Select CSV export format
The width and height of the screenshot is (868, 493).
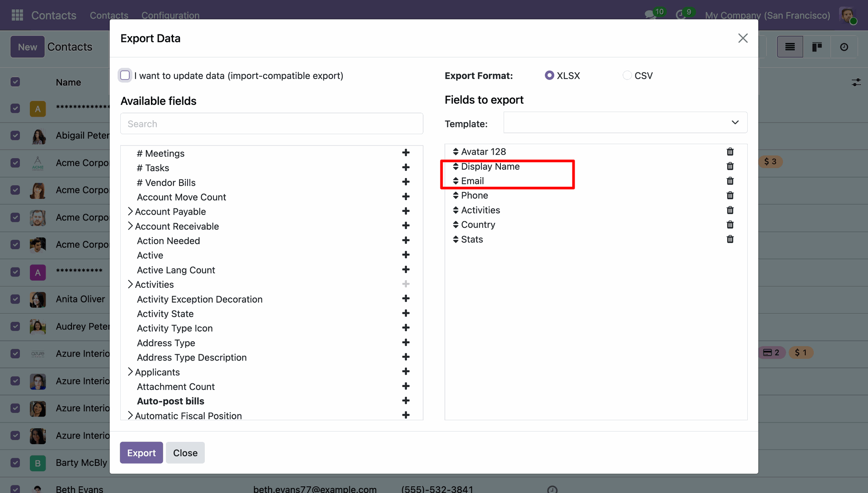click(x=627, y=75)
